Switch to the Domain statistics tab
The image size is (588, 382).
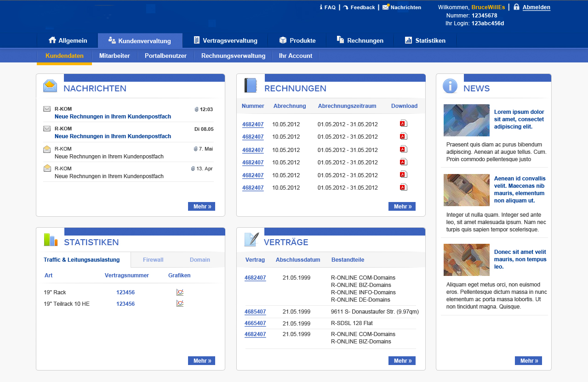click(x=200, y=260)
